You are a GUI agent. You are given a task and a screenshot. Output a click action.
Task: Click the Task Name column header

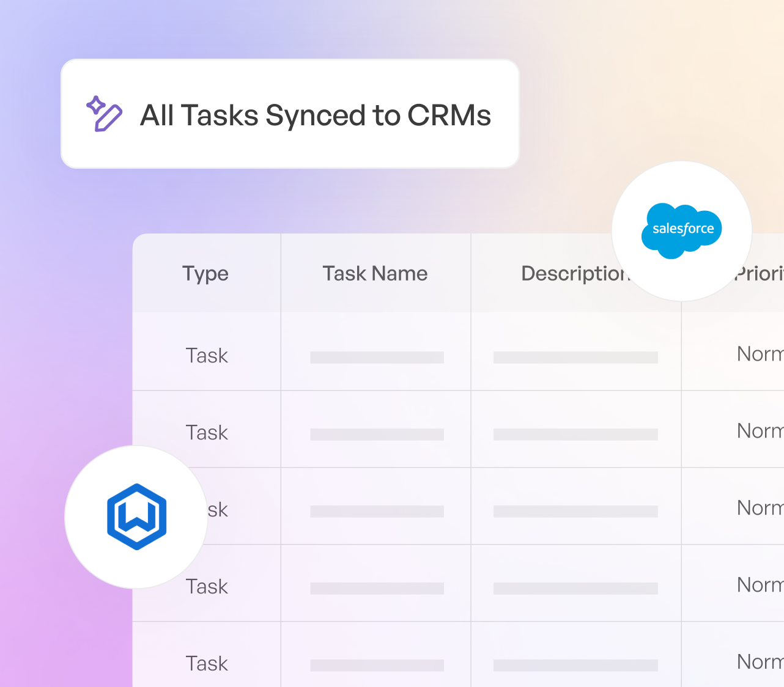tap(375, 273)
